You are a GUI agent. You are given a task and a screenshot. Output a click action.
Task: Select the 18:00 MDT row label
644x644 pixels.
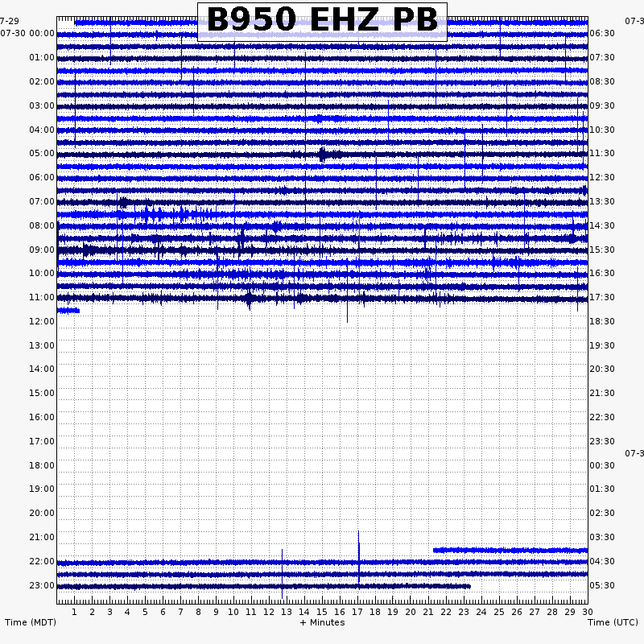[x=42, y=465]
